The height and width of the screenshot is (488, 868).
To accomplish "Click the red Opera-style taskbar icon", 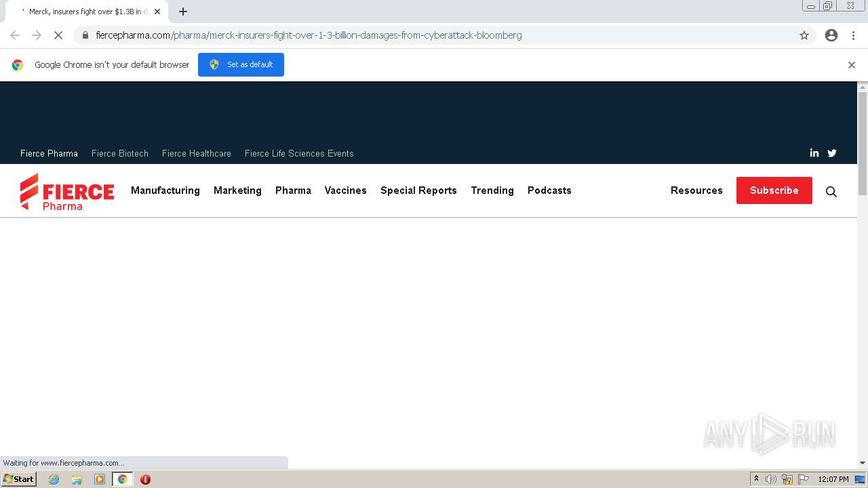I will 145,479.
